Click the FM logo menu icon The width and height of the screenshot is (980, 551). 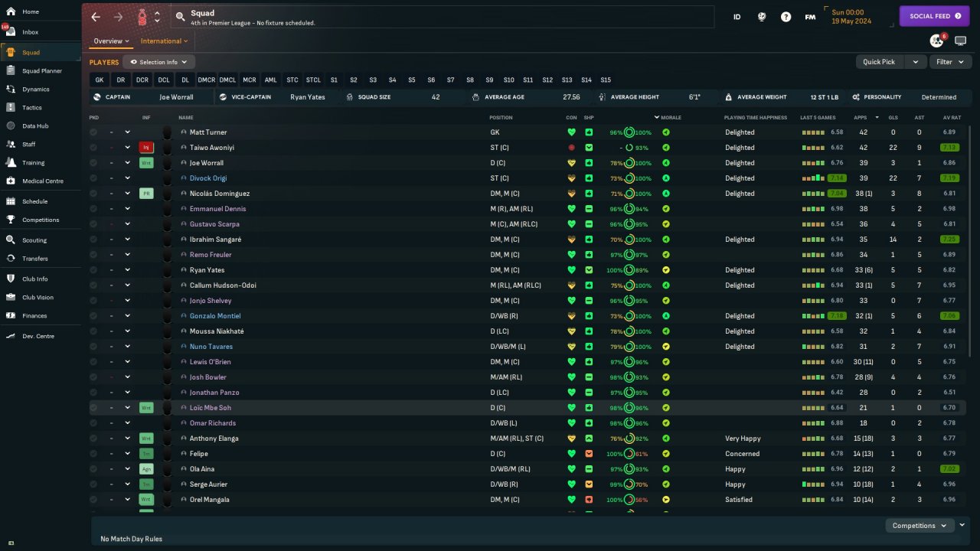(x=810, y=17)
